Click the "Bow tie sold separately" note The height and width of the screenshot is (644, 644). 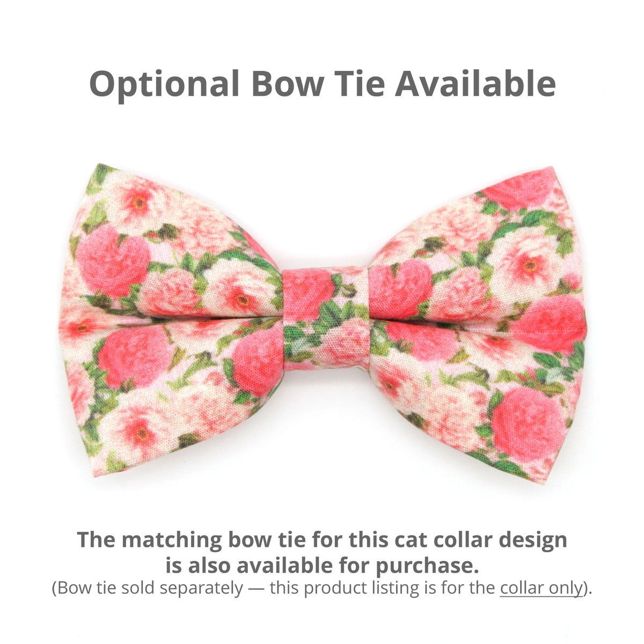148,588
